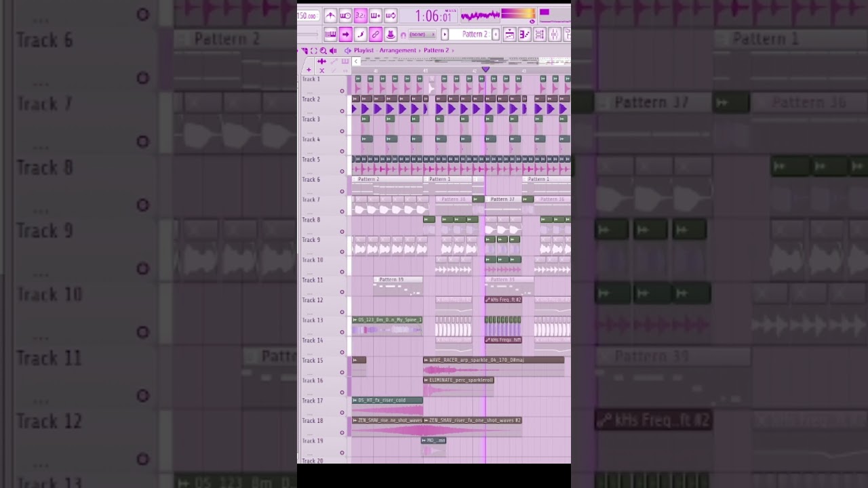Viewport: 868px width, 488px height.
Task: Mute Track 3
Action: [x=342, y=131]
